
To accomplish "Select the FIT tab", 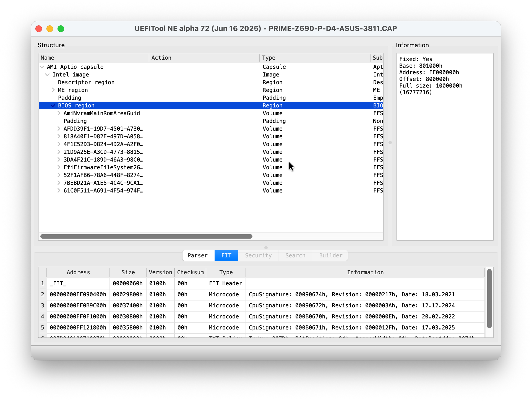I will [x=226, y=255].
